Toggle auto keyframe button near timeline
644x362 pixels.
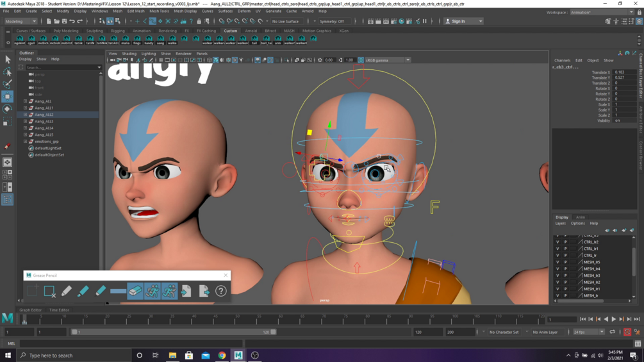tap(627, 332)
